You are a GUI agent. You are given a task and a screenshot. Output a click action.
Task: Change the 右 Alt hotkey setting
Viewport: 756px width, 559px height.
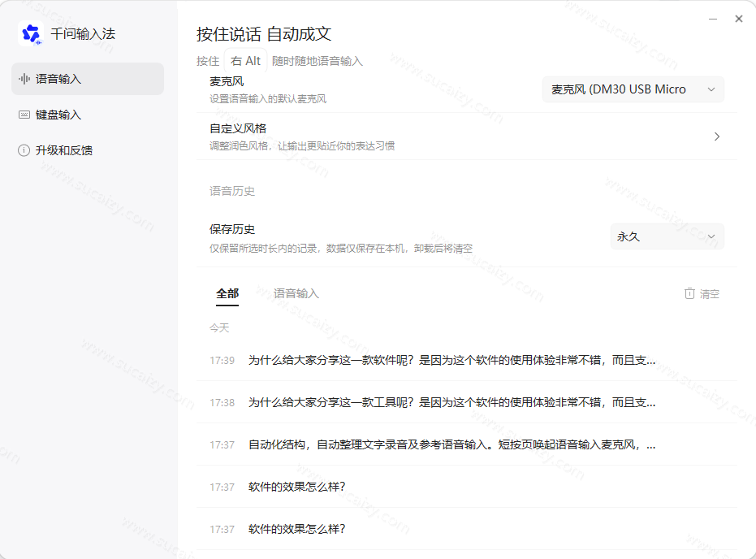click(245, 61)
